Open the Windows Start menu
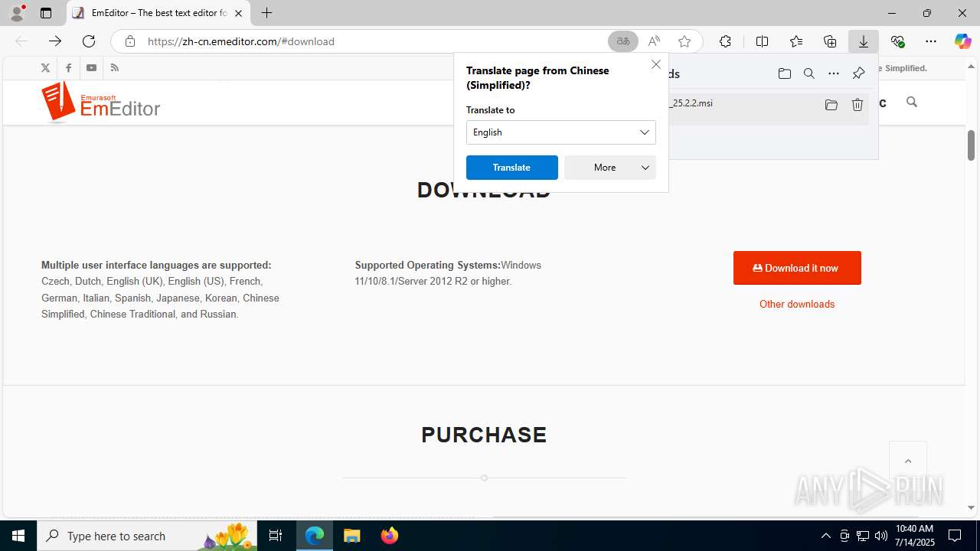 (x=18, y=536)
